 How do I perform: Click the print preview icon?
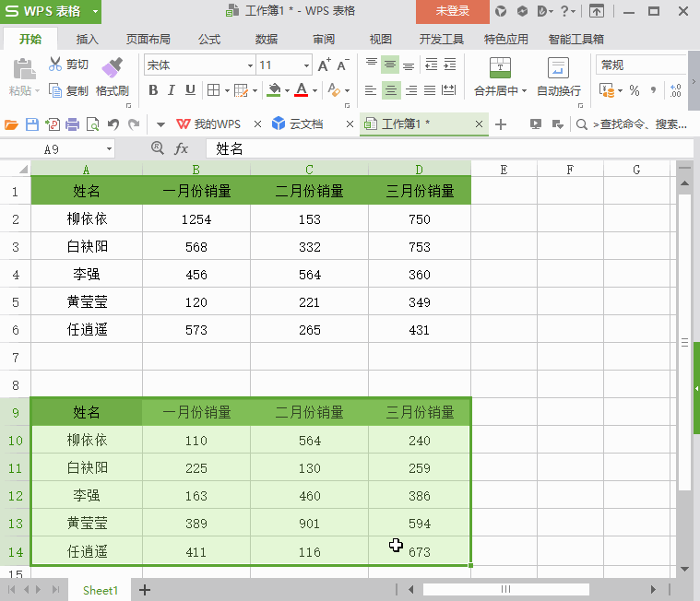click(92, 124)
